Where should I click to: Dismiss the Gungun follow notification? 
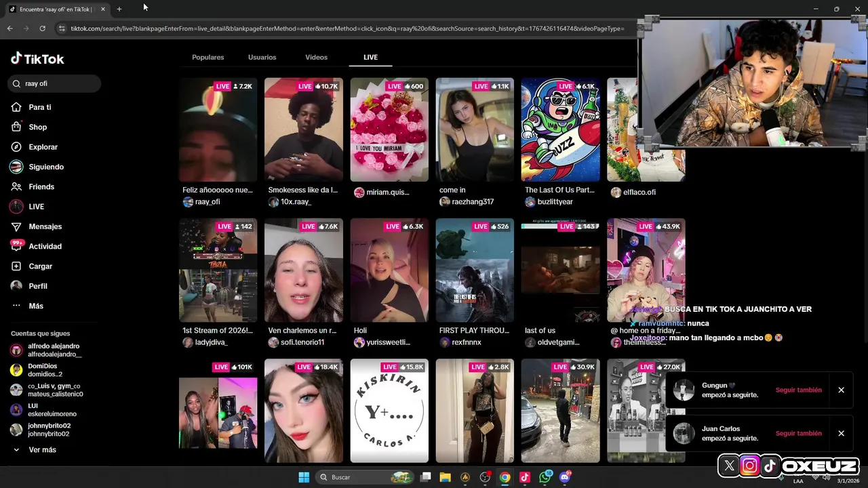pos(841,390)
